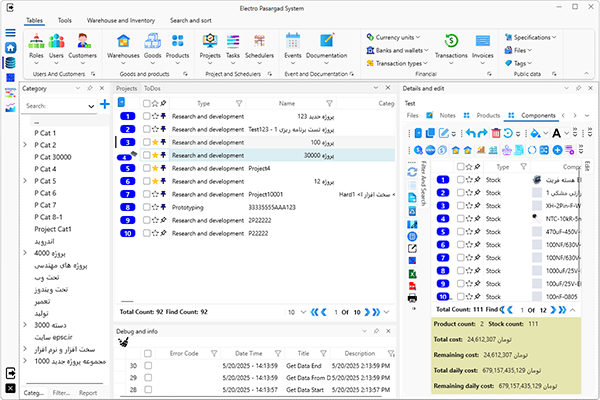The height and width of the screenshot is (400, 600).
Task: Open the Events calendar icon
Action: click(x=293, y=42)
